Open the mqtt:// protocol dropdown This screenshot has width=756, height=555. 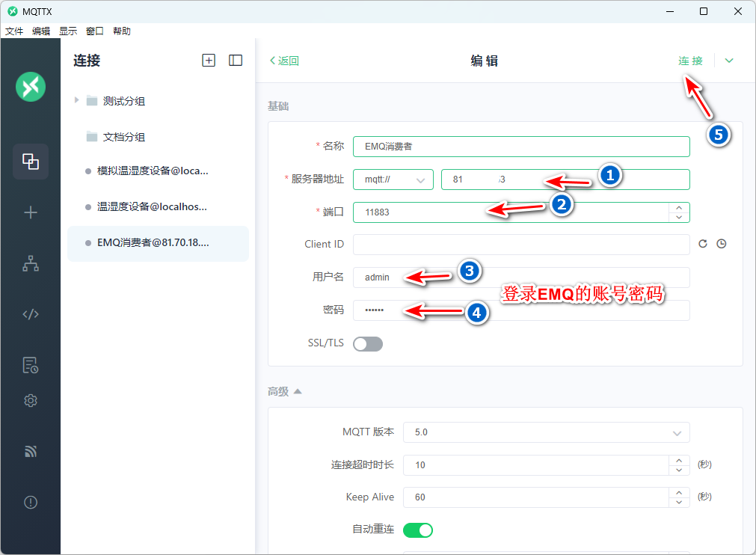(x=393, y=180)
